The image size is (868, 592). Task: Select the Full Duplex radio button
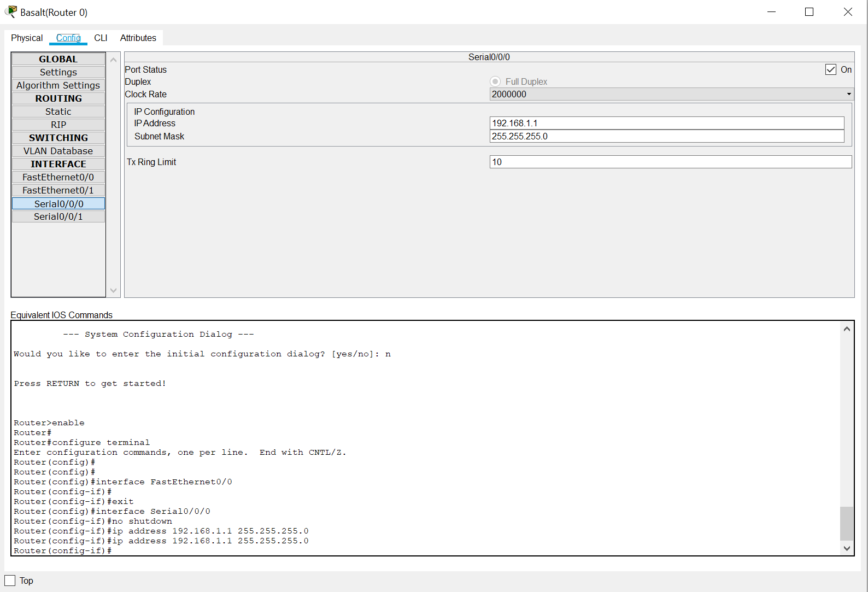[x=495, y=81]
